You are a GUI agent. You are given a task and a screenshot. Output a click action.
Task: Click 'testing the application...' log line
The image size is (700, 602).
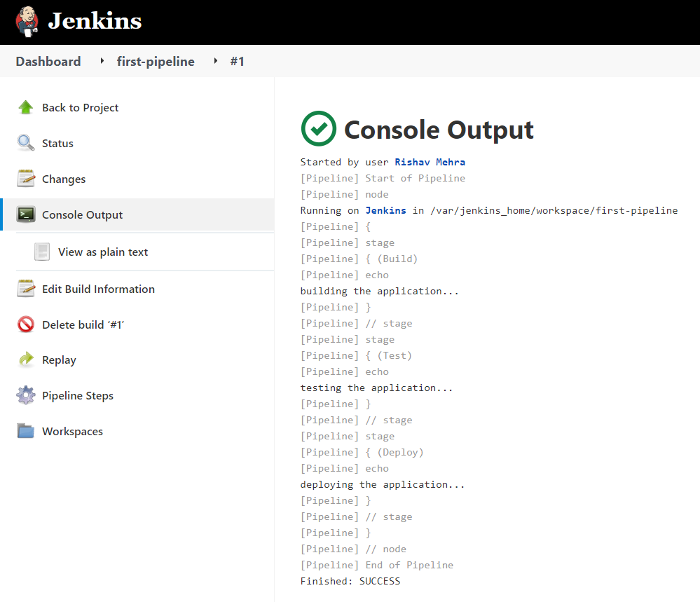click(x=376, y=388)
